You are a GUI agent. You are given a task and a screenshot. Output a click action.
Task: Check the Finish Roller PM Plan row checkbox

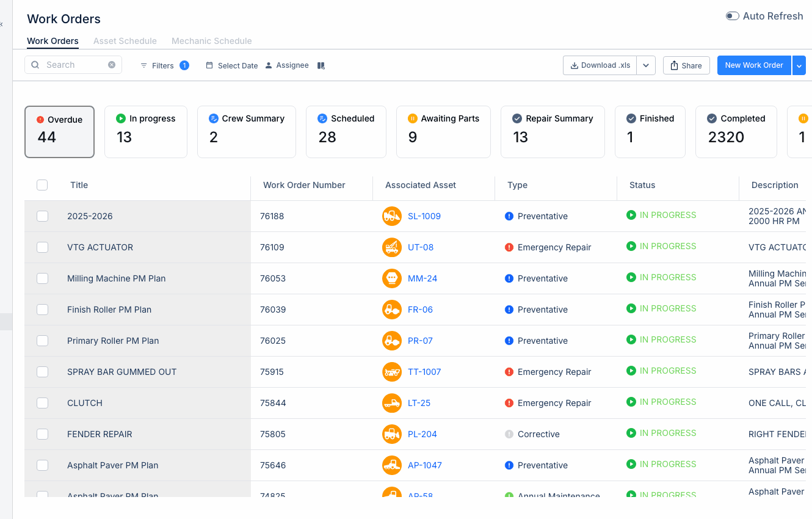42,310
